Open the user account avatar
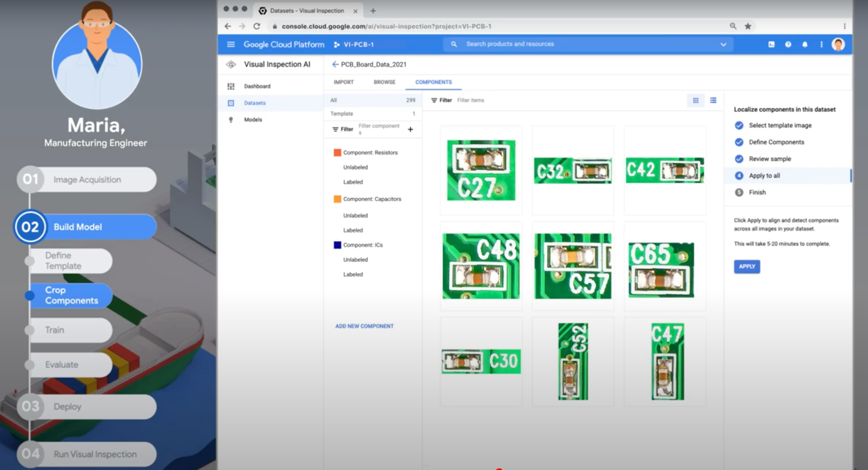868x470 pixels. click(x=838, y=44)
